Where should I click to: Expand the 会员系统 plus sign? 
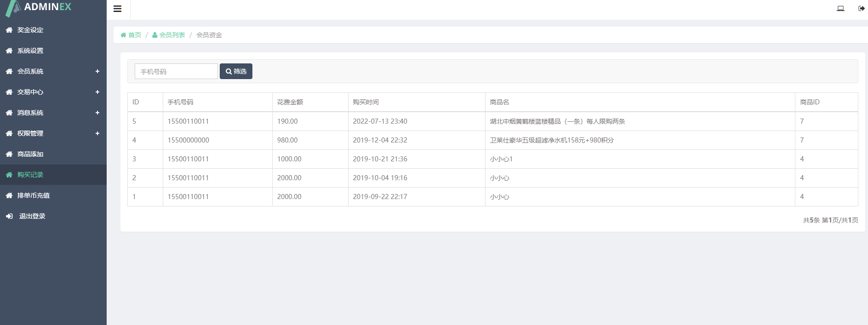coord(97,71)
